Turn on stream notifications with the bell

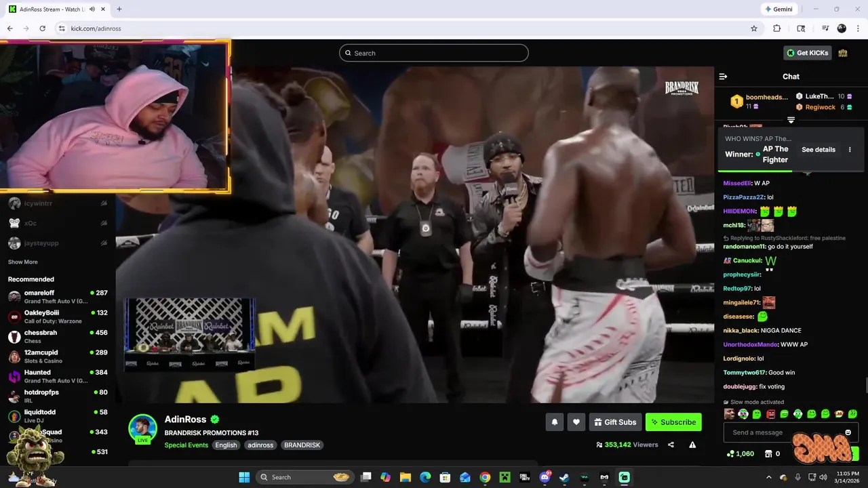554,422
